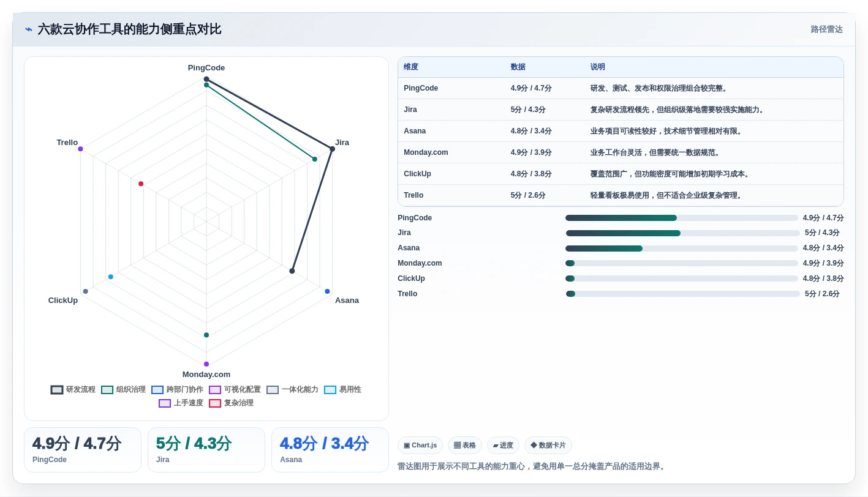This screenshot has width=868, height=497.
Task: Click the purple data point above Monday.com label
Action: [x=206, y=364]
